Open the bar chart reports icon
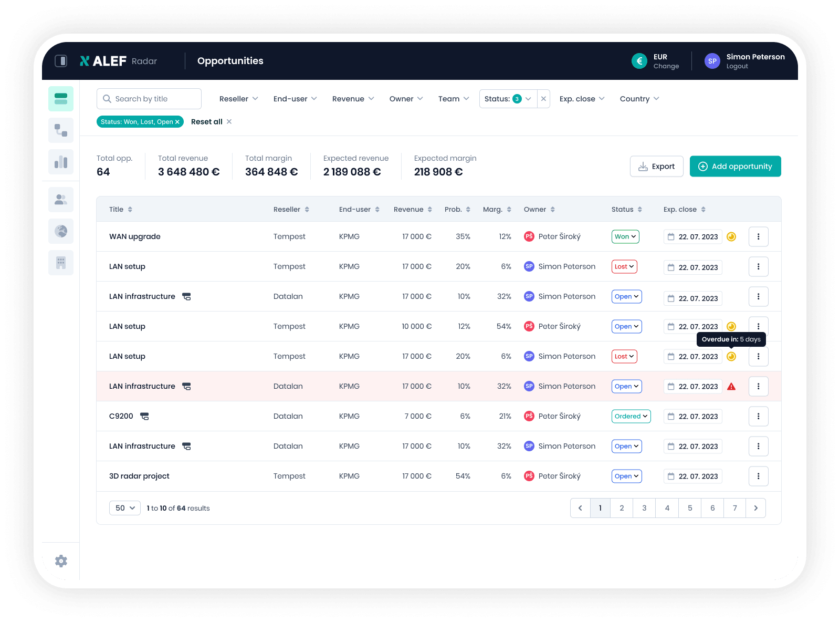Image resolution: width=840 pixels, height=622 pixels. click(x=61, y=162)
